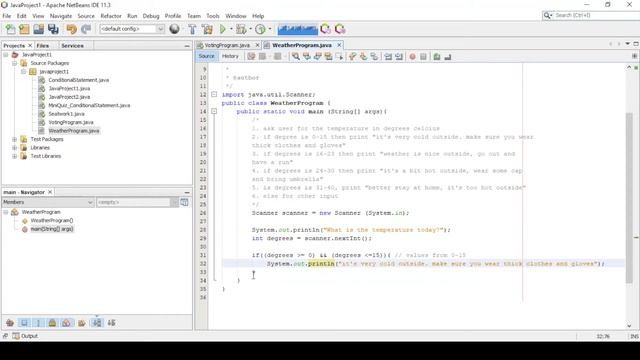The width and height of the screenshot is (640, 360).
Task: Open ConditionalStatement.java in project tree
Action: [78, 80]
